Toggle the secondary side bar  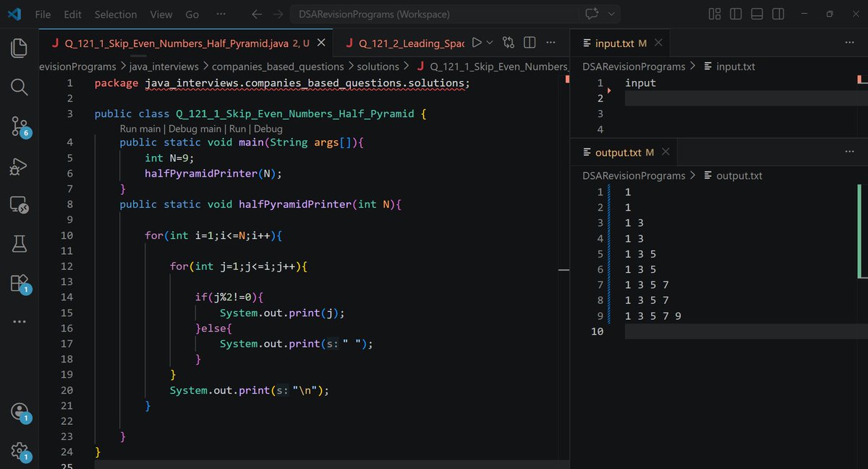778,14
